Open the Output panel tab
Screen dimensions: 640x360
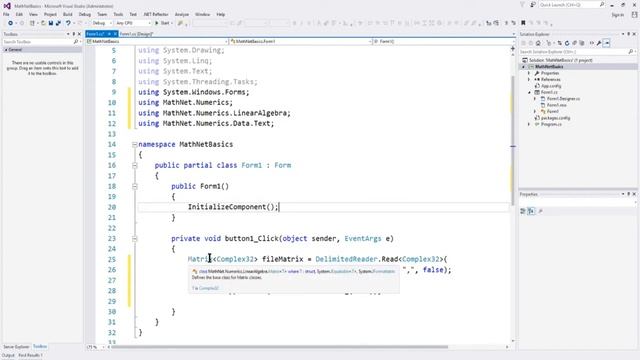[8, 356]
